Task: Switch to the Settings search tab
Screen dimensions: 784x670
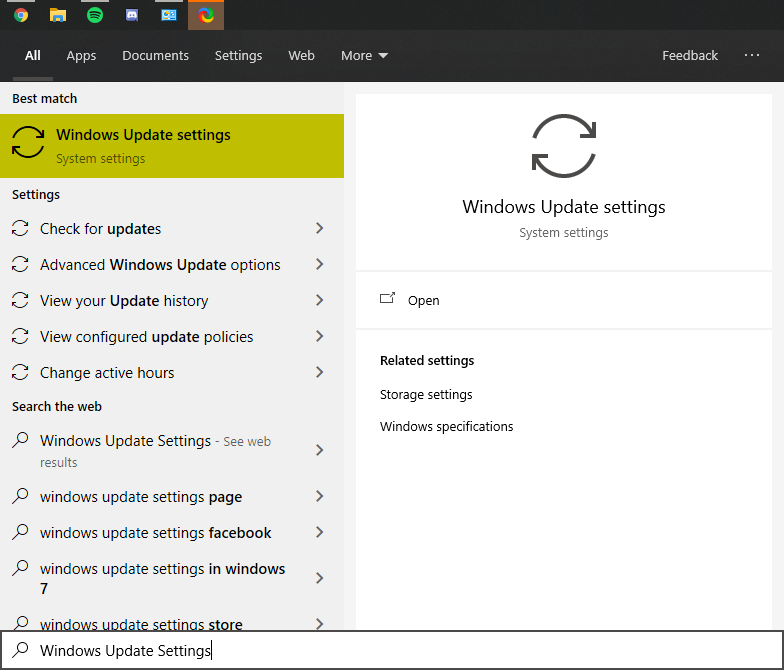Action: (238, 56)
